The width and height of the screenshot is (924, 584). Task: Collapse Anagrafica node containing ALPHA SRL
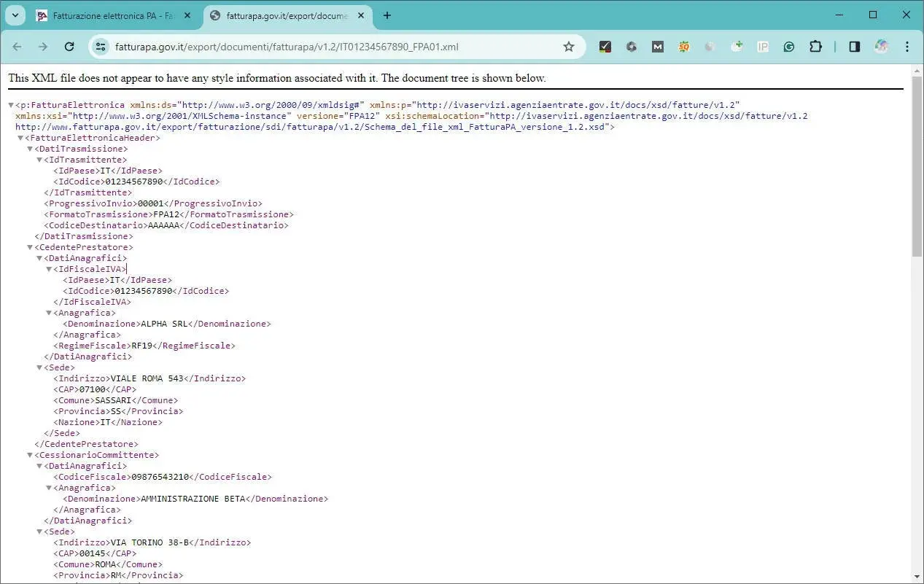[49, 313]
